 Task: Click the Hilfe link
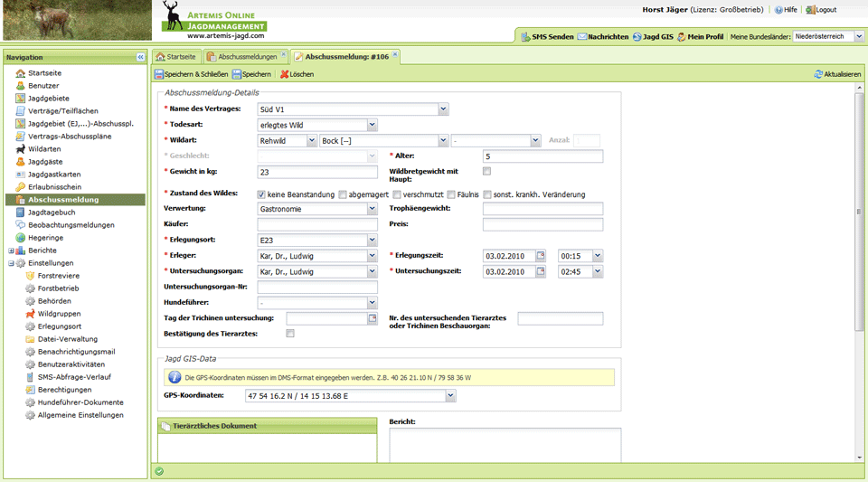(x=786, y=9)
